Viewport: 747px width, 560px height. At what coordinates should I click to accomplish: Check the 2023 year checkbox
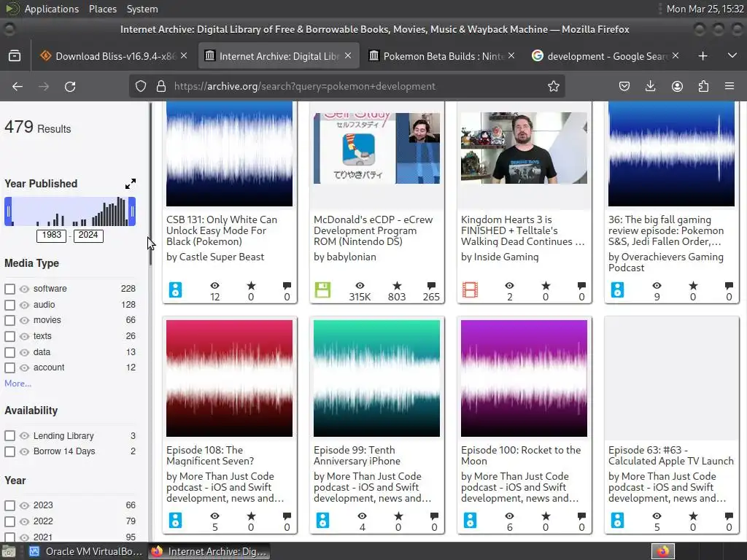click(x=9, y=506)
